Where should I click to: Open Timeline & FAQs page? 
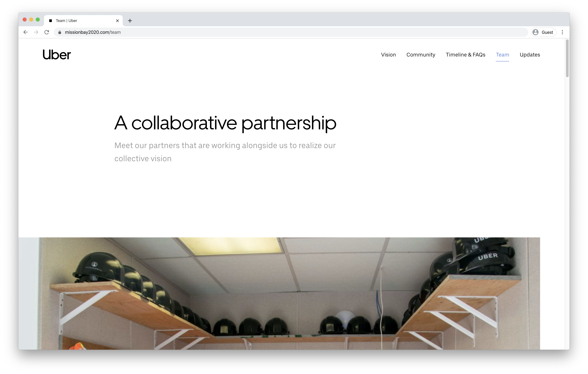465,55
